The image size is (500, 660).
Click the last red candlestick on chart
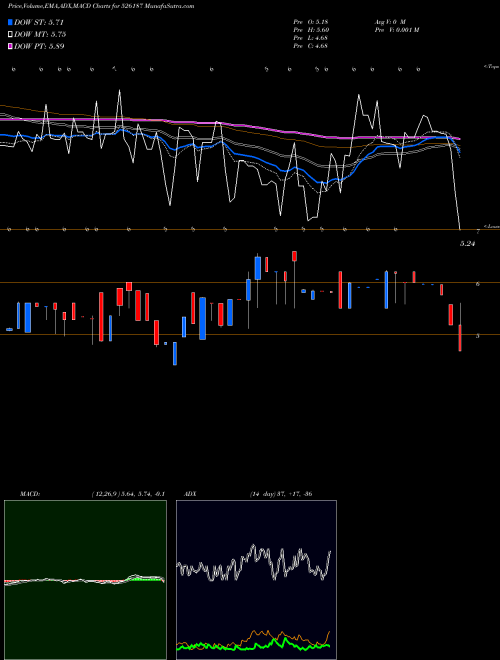tap(460, 338)
